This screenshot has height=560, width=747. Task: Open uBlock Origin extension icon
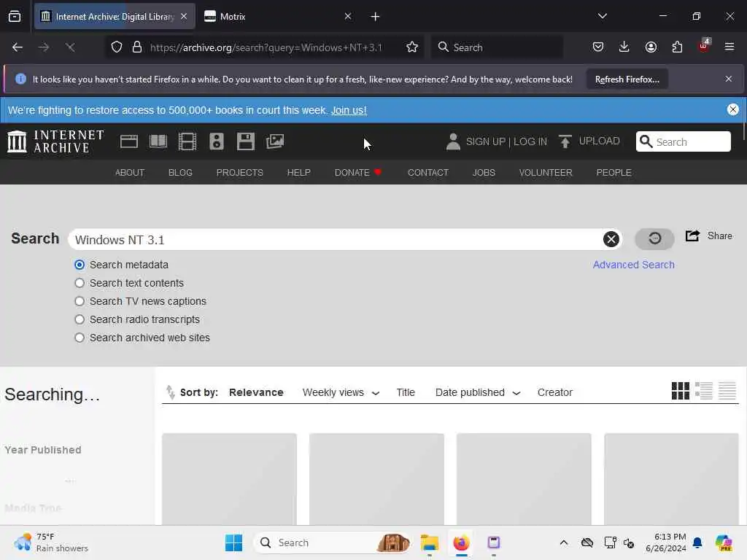[704, 46]
